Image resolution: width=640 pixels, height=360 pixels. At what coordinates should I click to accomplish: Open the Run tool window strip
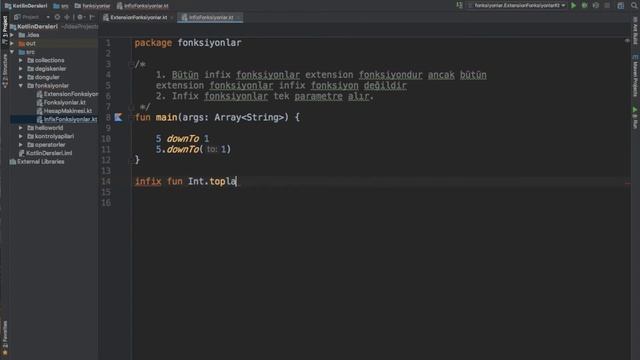pos(635,118)
